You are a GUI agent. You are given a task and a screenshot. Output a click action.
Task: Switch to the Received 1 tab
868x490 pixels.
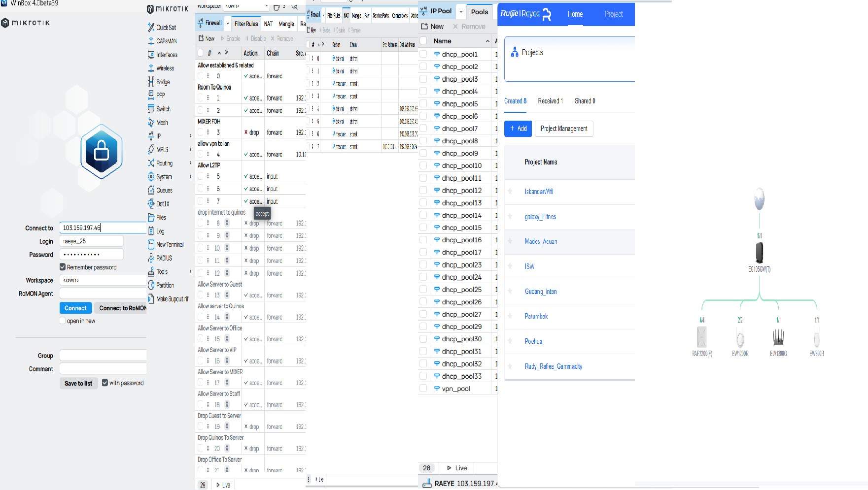pyautogui.click(x=550, y=101)
